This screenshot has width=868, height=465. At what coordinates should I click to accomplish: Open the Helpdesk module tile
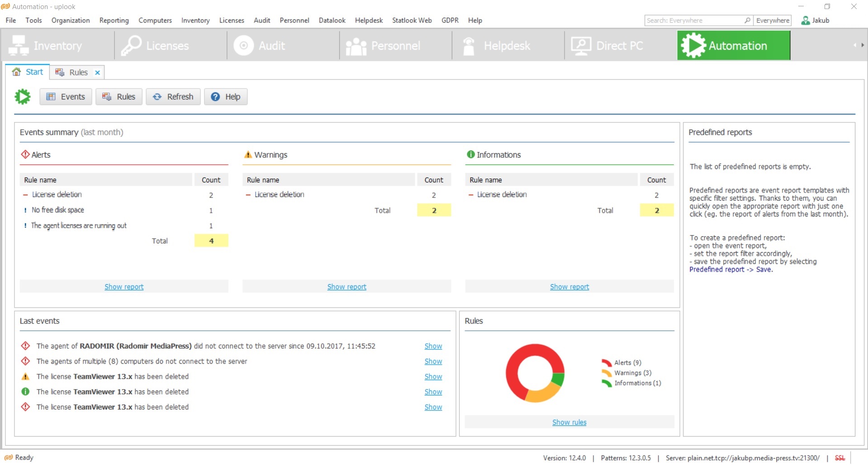pyautogui.click(x=508, y=46)
